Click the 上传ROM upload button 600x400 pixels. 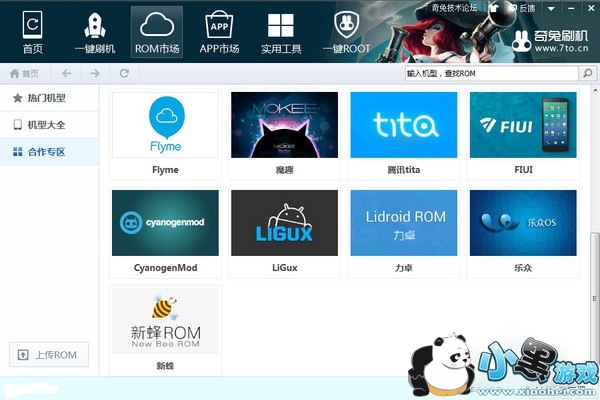tap(49, 355)
